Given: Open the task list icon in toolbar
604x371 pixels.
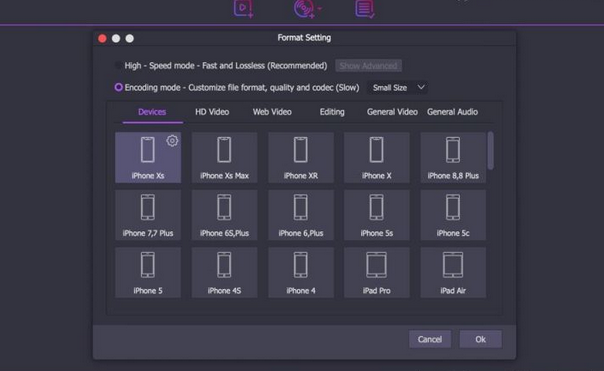Looking at the screenshot, I should [x=365, y=8].
